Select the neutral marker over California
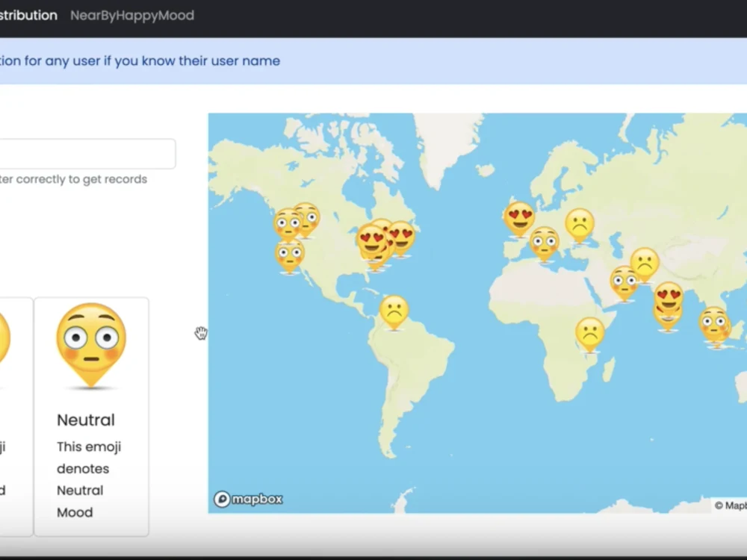The height and width of the screenshot is (560, 747). [289, 256]
